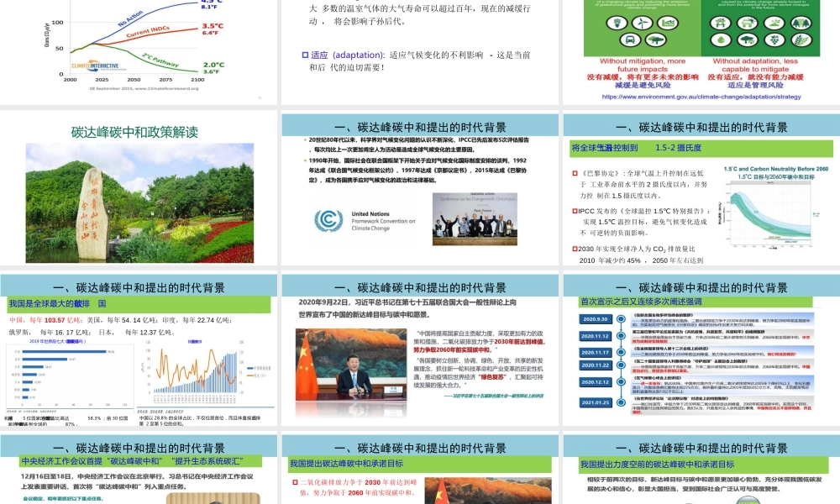The image size is (840, 504).
Task: Click the red 3.5°C temperature label
Action: tap(213, 26)
